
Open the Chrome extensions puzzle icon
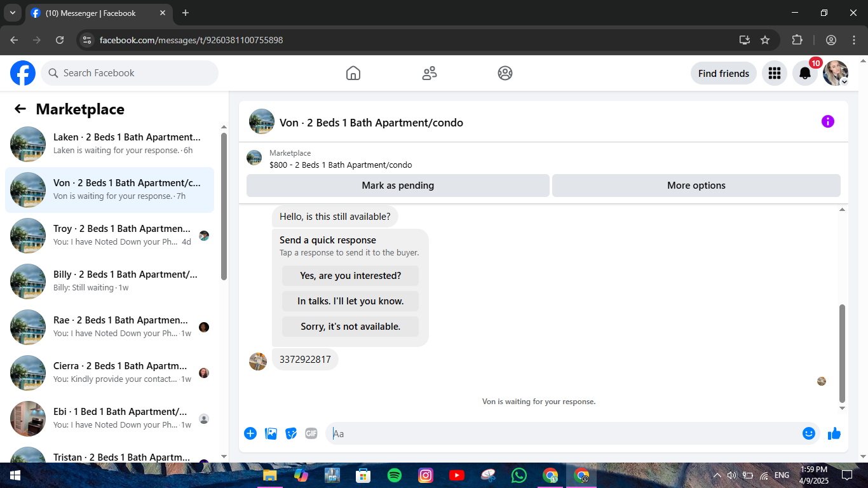pyautogui.click(x=797, y=40)
